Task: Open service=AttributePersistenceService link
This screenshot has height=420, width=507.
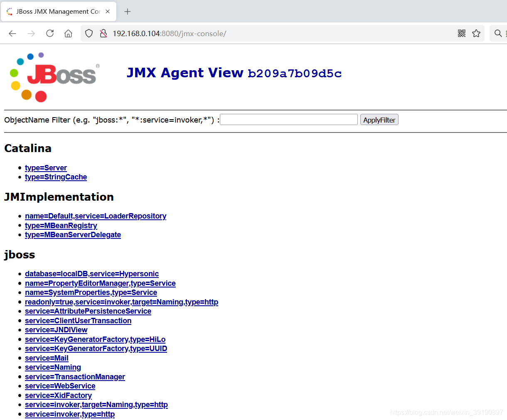Action: [x=88, y=311]
